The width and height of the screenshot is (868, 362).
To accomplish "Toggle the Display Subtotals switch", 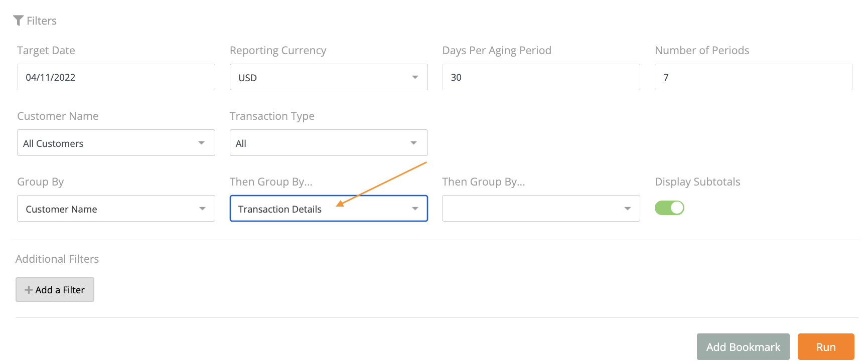I will click(x=669, y=208).
